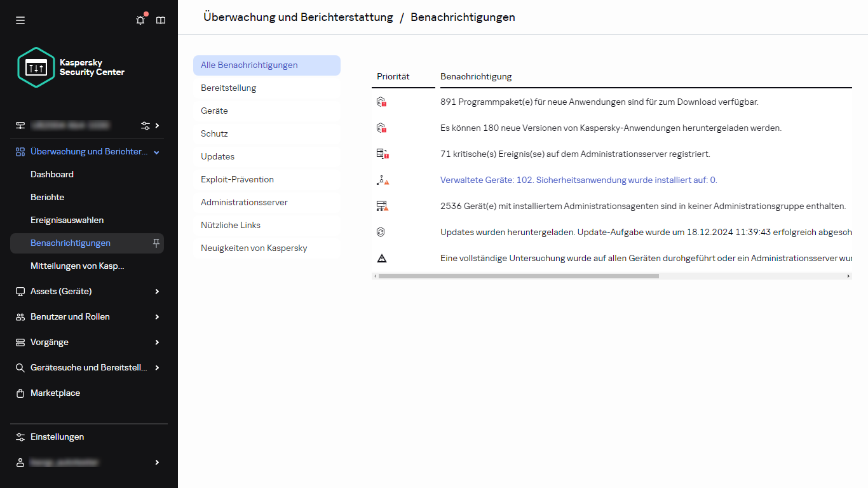Click the warning triangle icon of last notification
The height and width of the screenshot is (488, 868).
click(x=381, y=258)
